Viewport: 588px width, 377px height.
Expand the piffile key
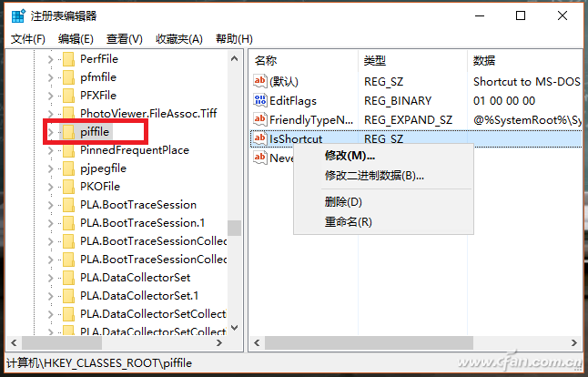(51, 132)
